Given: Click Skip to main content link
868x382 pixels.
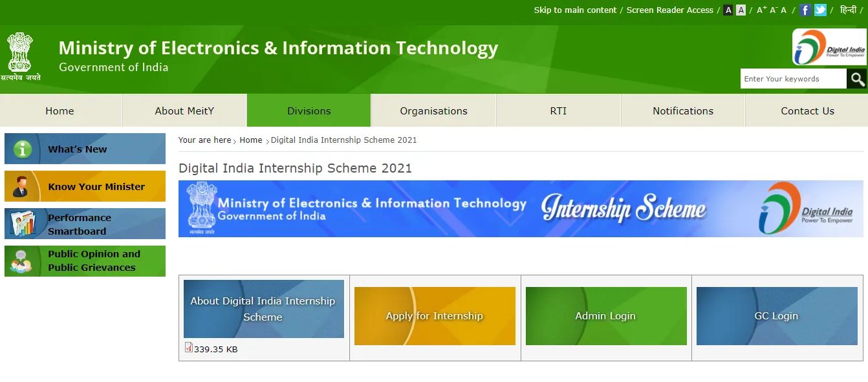Looking at the screenshot, I should pos(575,10).
